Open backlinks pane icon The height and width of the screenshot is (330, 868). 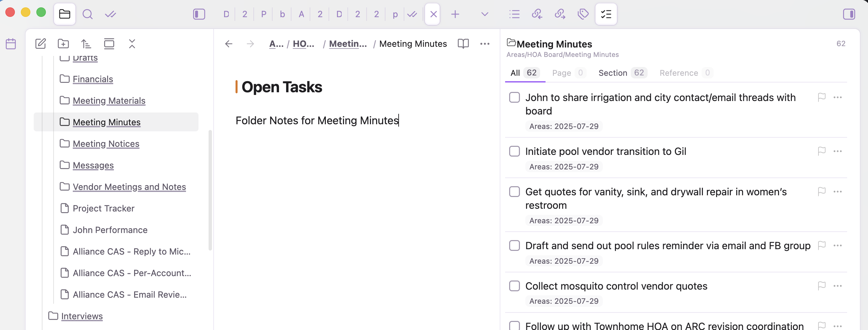coord(537,14)
